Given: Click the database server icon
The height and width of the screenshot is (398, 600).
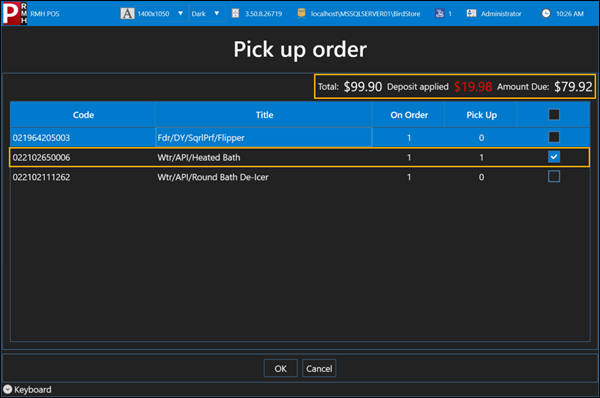Looking at the screenshot, I should pos(302,13).
